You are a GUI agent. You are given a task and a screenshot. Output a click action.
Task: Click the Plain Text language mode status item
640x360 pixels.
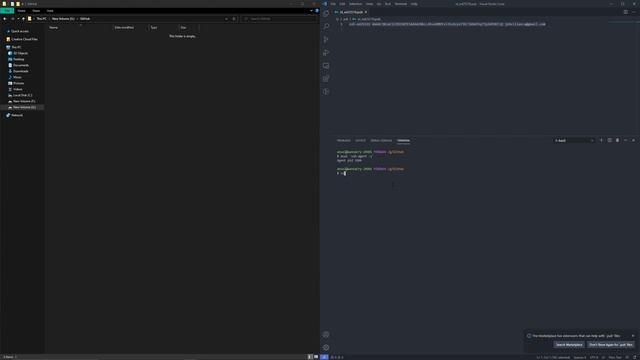(x=615, y=358)
